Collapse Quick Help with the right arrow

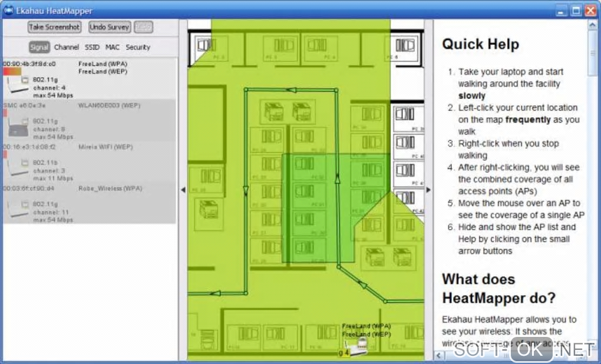[x=428, y=190]
